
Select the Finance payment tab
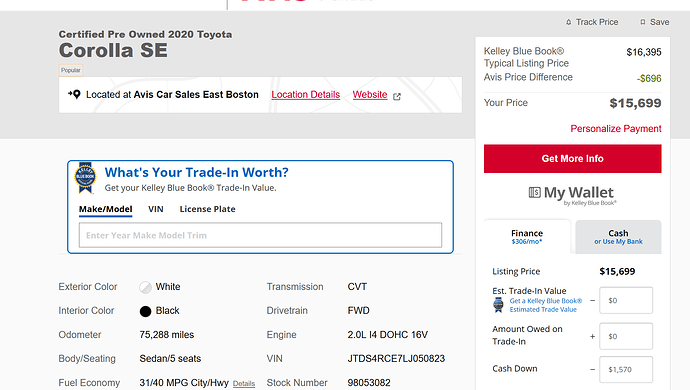point(527,237)
